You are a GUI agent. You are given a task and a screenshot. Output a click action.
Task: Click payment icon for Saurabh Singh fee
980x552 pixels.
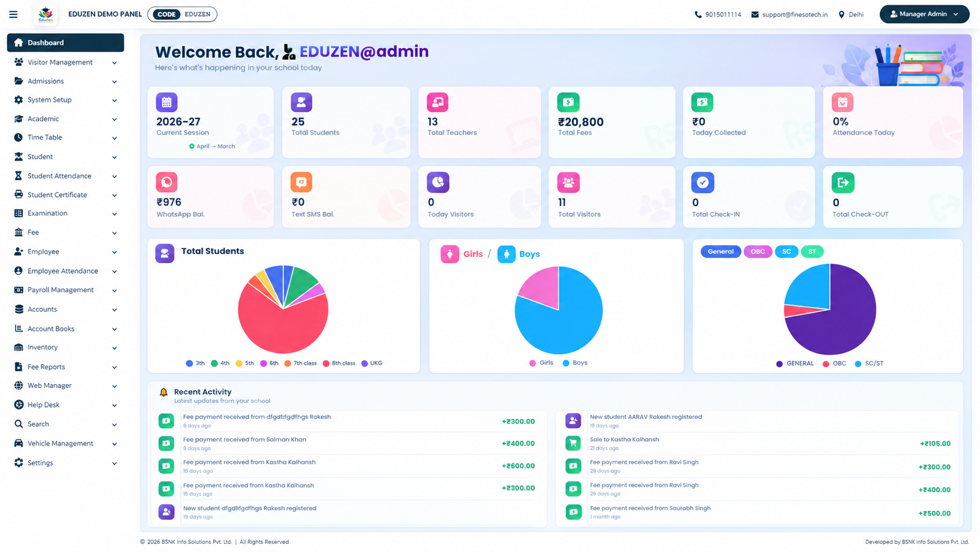tap(573, 512)
